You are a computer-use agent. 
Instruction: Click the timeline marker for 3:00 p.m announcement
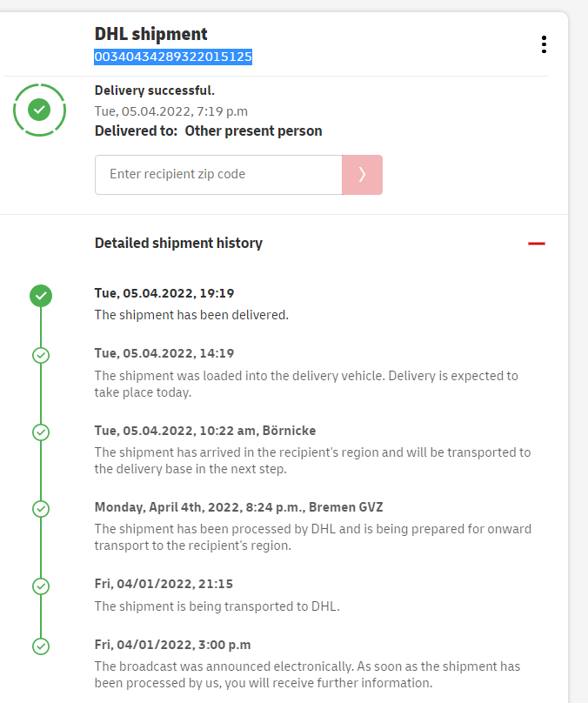coord(41,646)
